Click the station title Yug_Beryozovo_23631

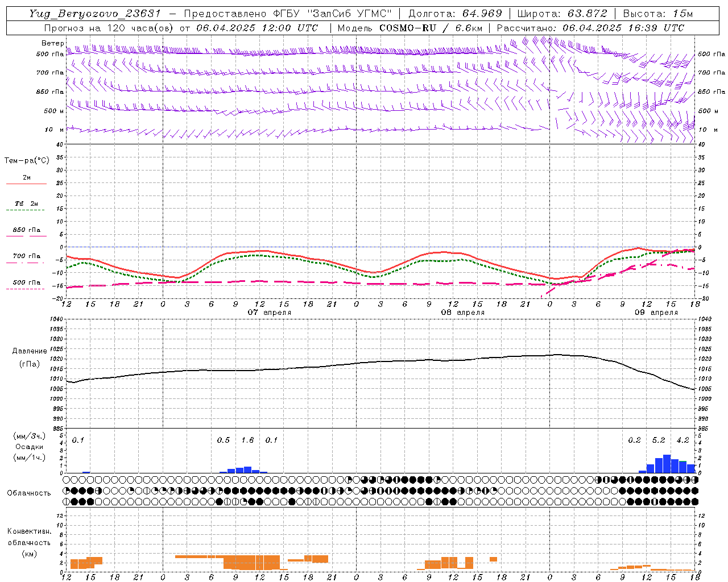pyautogui.click(x=95, y=14)
